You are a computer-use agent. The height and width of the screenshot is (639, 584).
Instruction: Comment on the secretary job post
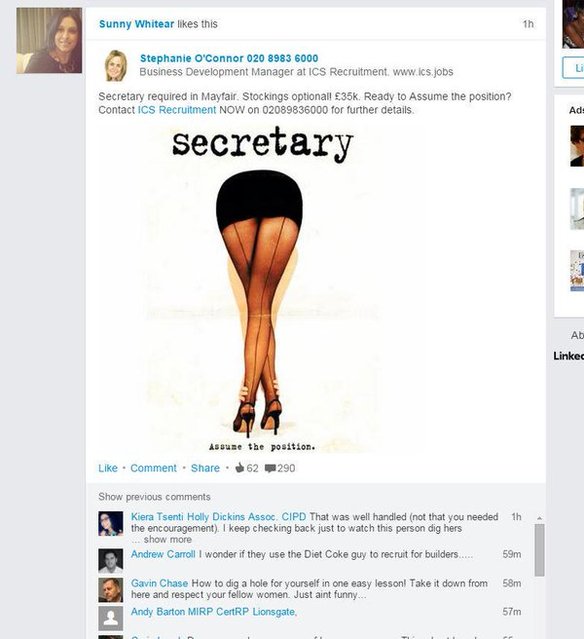154,468
